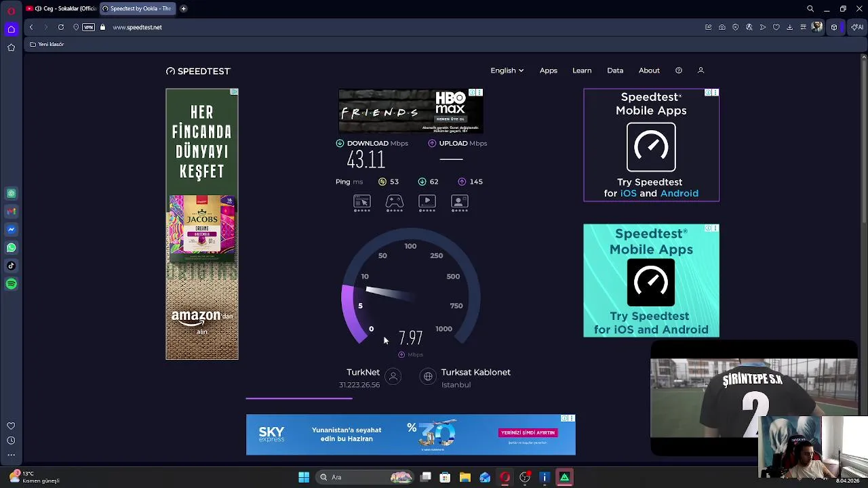This screenshot has width=868, height=488.
Task: Go back to the previous page
Action: (31, 27)
